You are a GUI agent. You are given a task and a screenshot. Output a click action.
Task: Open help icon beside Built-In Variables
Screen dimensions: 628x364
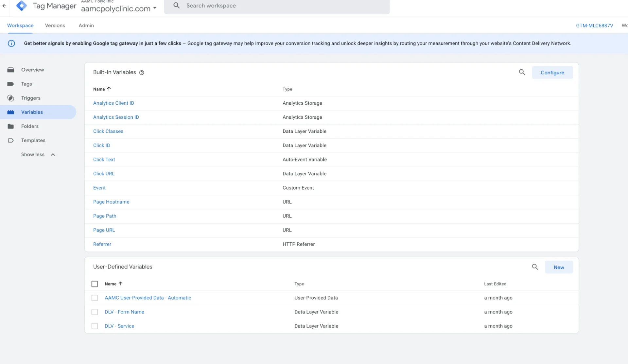[142, 73]
